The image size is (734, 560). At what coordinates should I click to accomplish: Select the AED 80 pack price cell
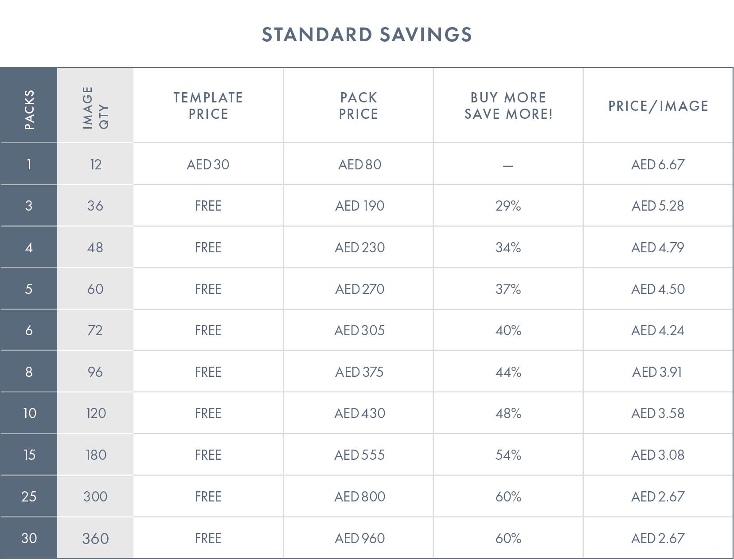tap(359, 164)
